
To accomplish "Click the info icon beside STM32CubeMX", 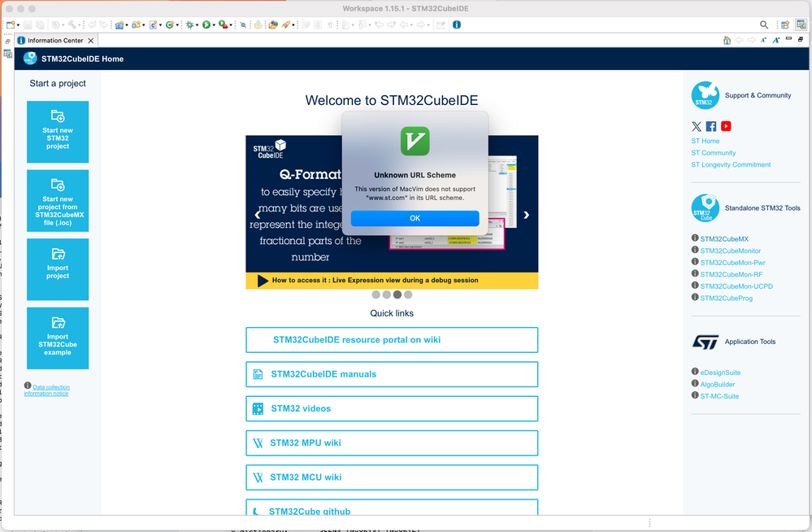I will [x=695, y=238].
